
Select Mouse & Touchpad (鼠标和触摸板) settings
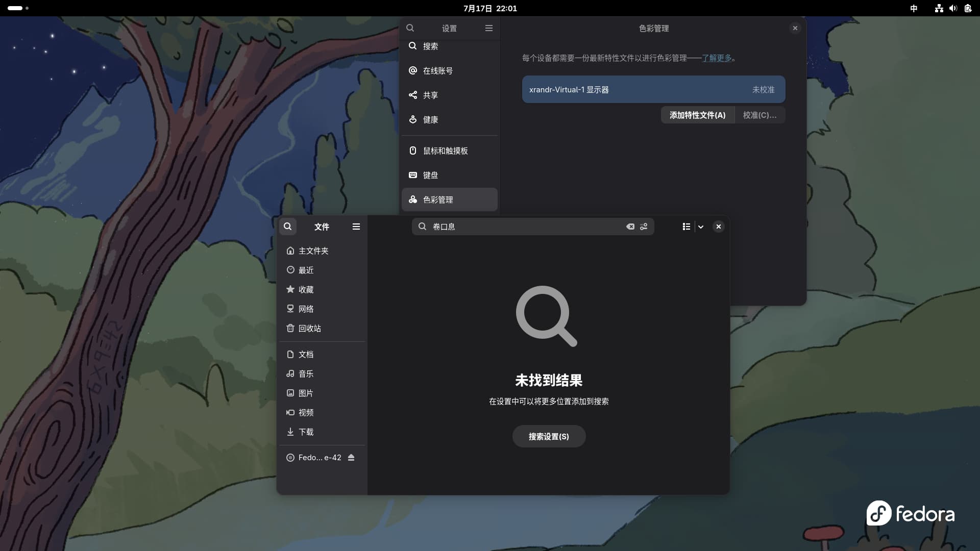coord(445,151)
